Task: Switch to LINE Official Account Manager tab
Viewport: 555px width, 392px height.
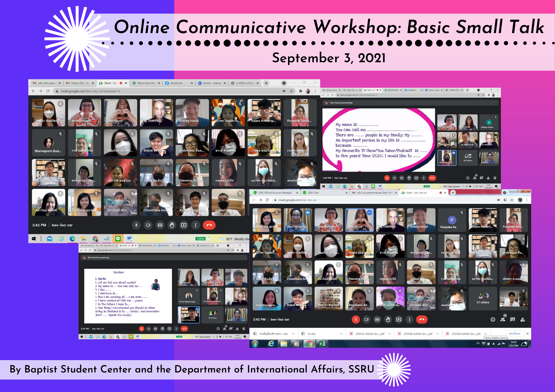Action: pos(275,193)
